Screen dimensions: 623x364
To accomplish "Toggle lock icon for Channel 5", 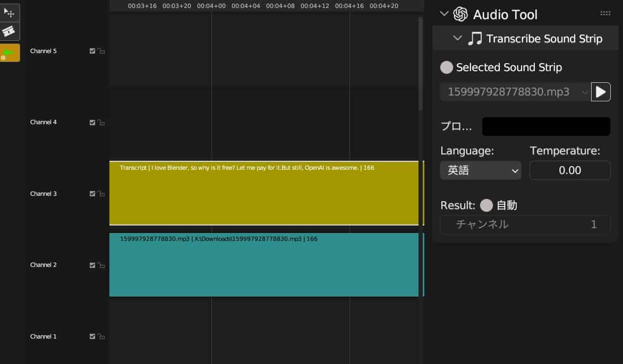I will pos(101,51).
